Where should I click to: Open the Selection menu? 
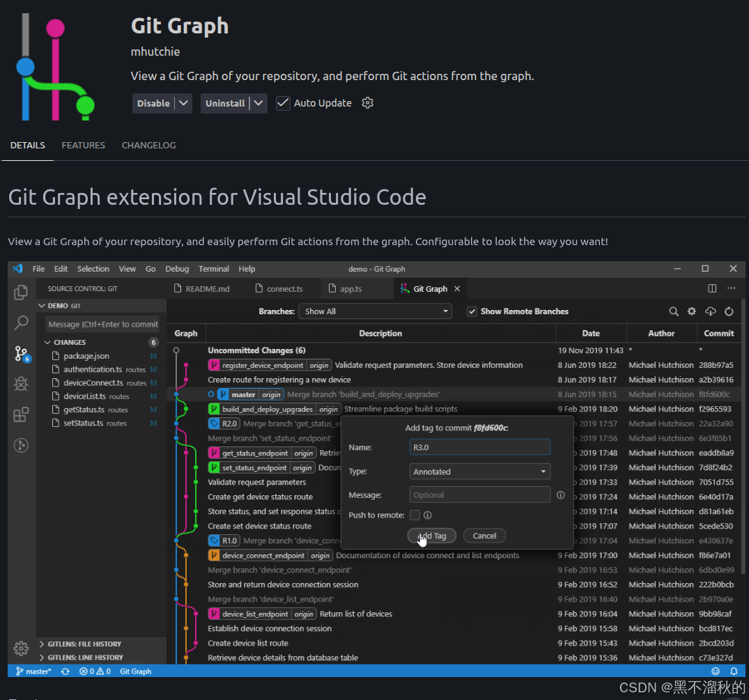tap(93, 269)
